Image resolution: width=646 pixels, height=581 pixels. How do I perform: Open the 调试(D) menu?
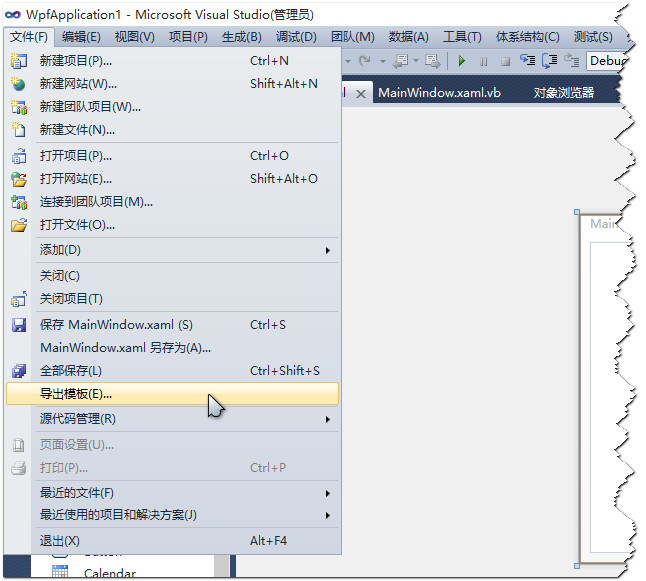tap(296, 37)
